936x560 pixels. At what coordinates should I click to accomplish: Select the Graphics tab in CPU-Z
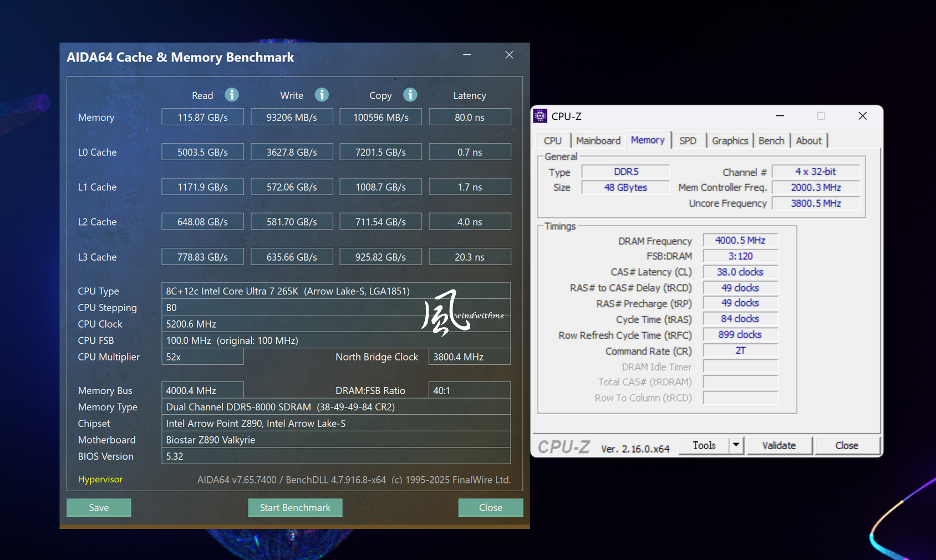tap(730, 141)
